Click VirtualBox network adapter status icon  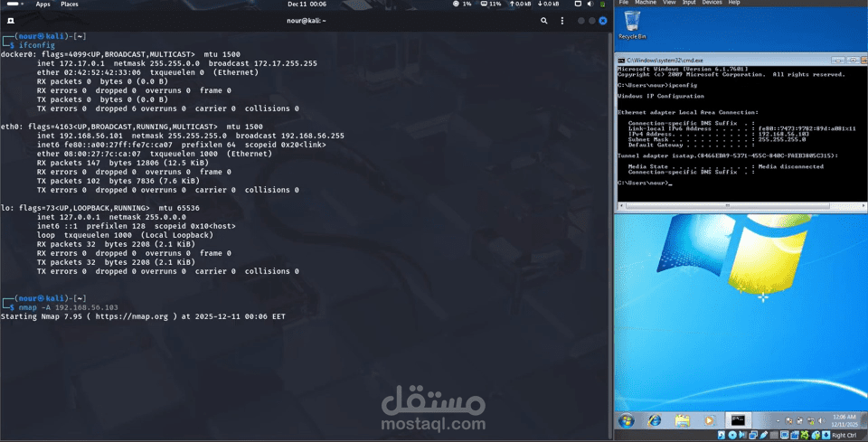point(753,435)
